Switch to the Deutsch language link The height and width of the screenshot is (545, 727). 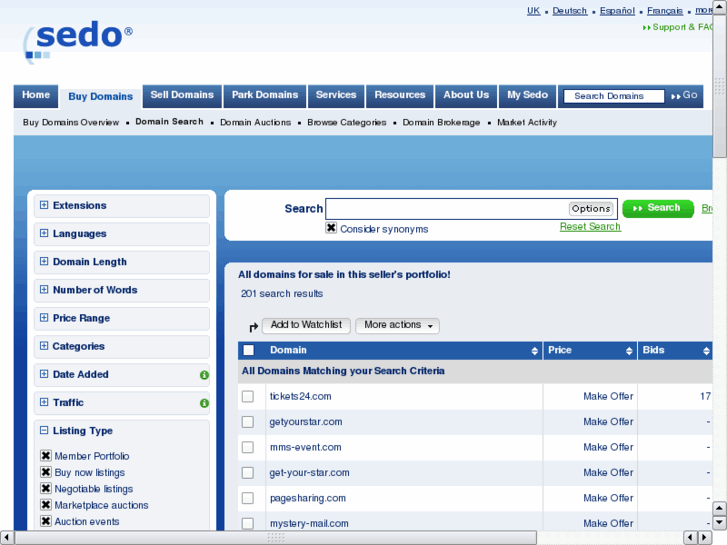click(570, 11)
